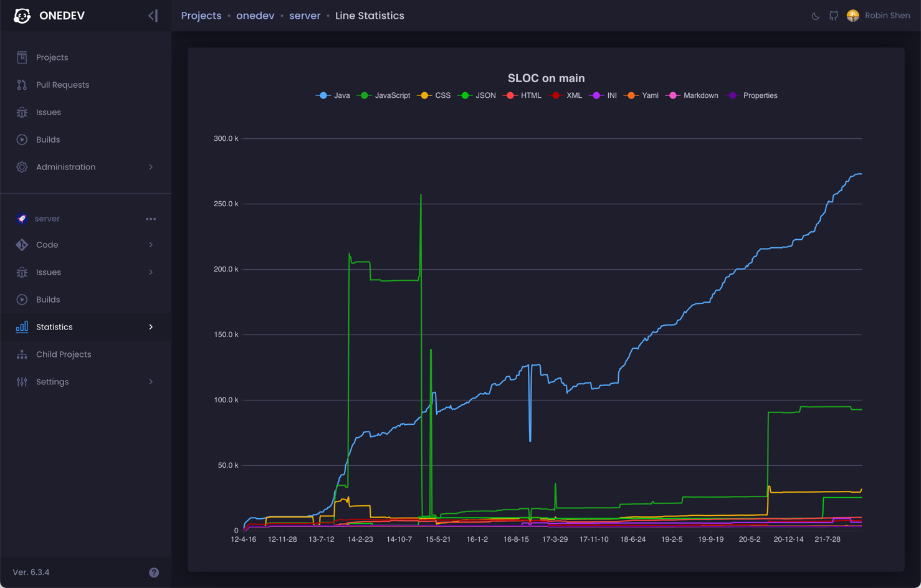Image resolution: width=921 pixels, height=588 pixels.
Task: Open the onedev breadcrumb link
Action: (255, 16)
